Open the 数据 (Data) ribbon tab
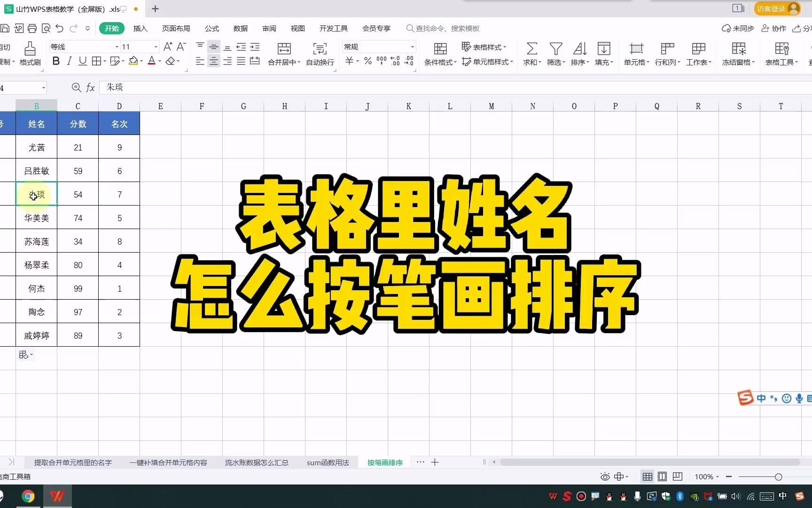This screenshot has width=812, height=508. 241,28
